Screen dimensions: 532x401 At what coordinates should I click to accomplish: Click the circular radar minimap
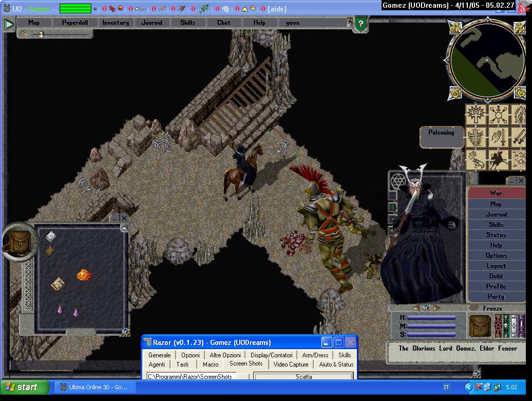(x=487, y=60)
